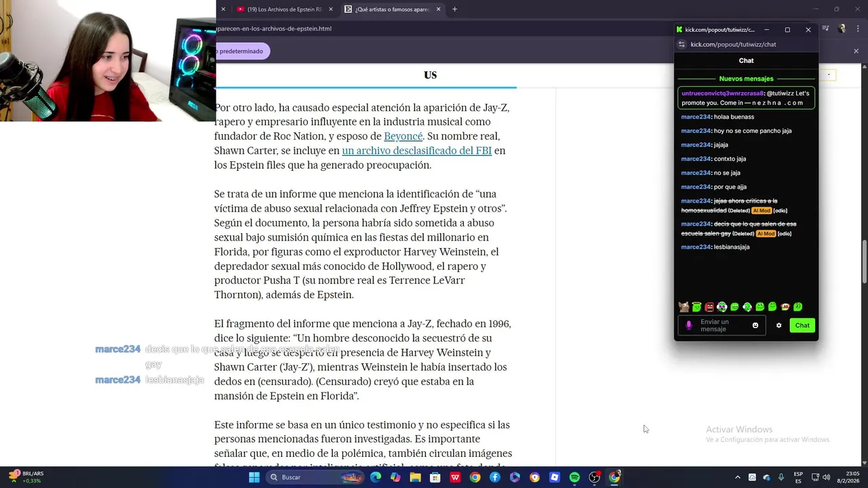
Task: Open the Chrome media control music icon
Action: coord(825,28)
